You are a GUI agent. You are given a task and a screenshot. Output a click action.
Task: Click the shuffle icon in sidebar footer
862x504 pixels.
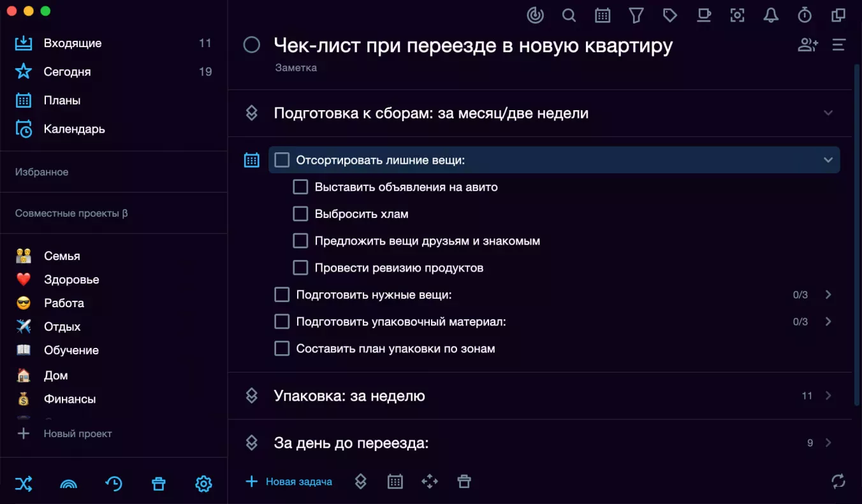point(24,484)
